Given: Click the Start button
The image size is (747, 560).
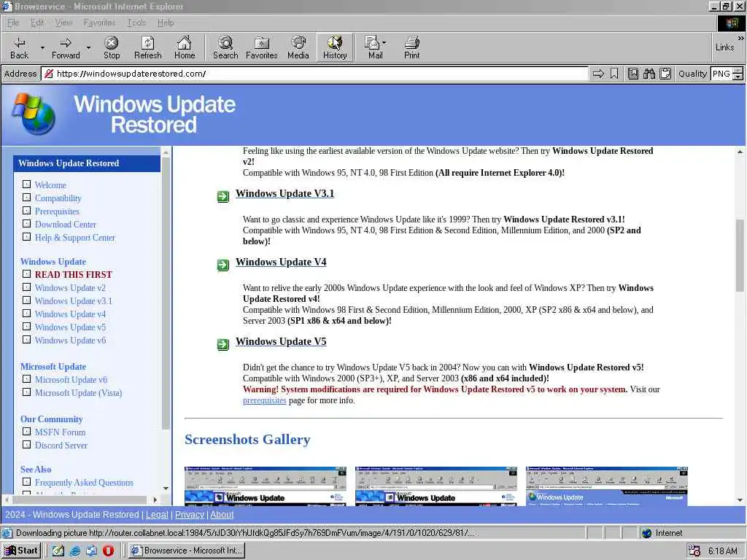Looking at the screenshot, I should click(x=21, y=551).
